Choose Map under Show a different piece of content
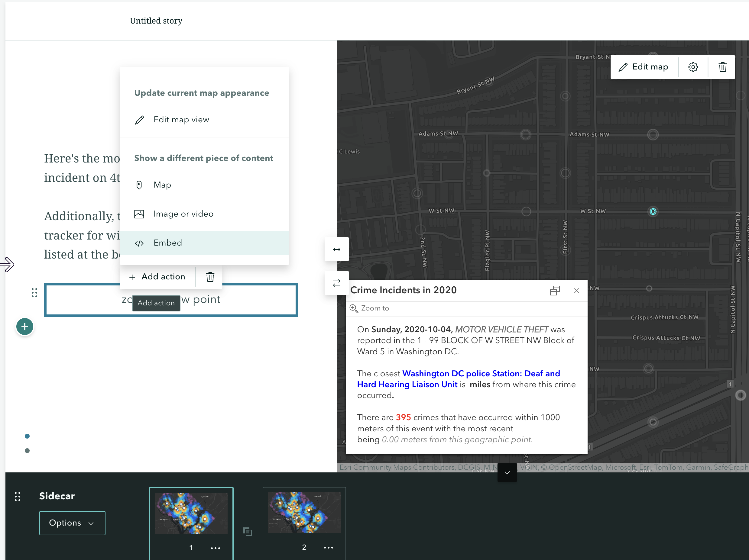This screenshot has height=560, width=749. pyautogui.click(x=163, y=185)
